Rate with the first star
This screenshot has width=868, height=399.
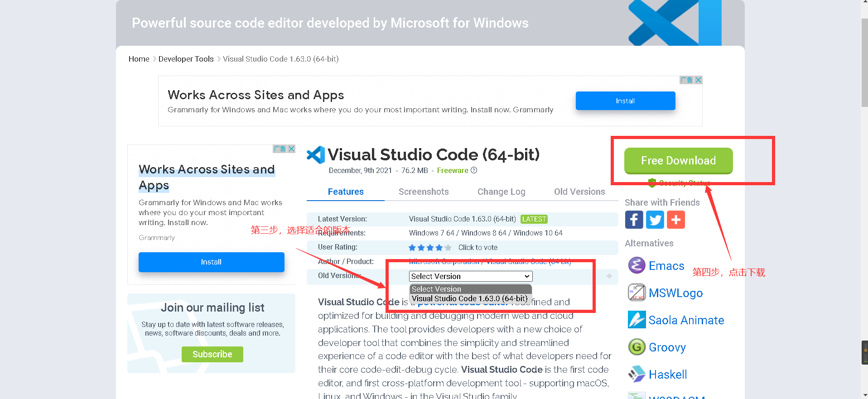pyautogui.click(x=412, y=248)
